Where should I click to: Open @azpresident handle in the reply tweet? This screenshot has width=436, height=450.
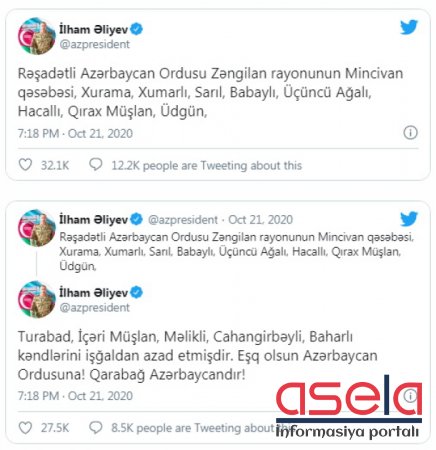(x=94, y=307)
